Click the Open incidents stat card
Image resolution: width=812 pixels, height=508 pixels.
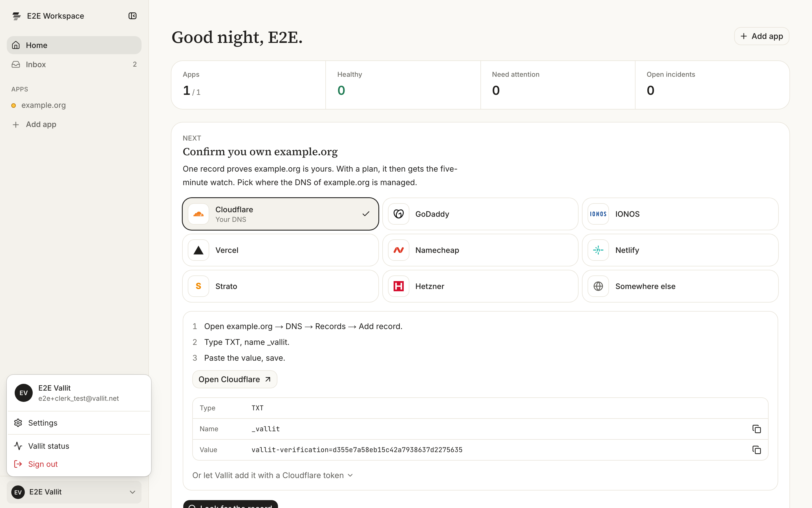coord(712,85)
